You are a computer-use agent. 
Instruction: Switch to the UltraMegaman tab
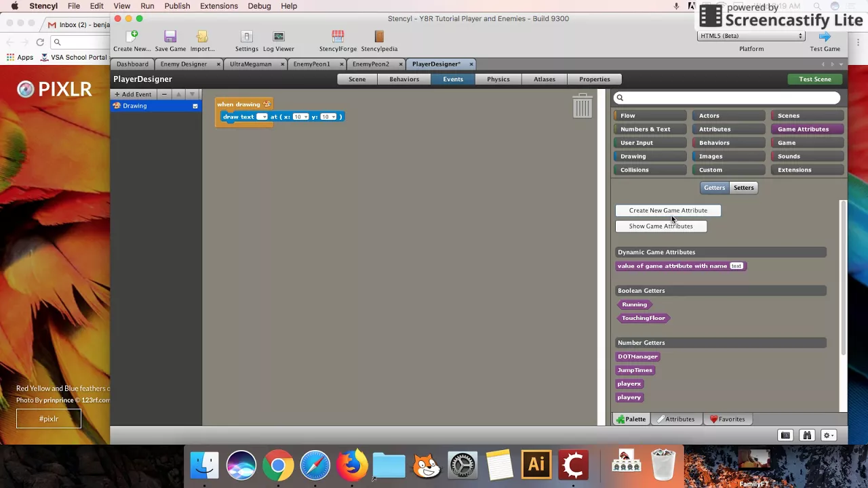[251, 64]
